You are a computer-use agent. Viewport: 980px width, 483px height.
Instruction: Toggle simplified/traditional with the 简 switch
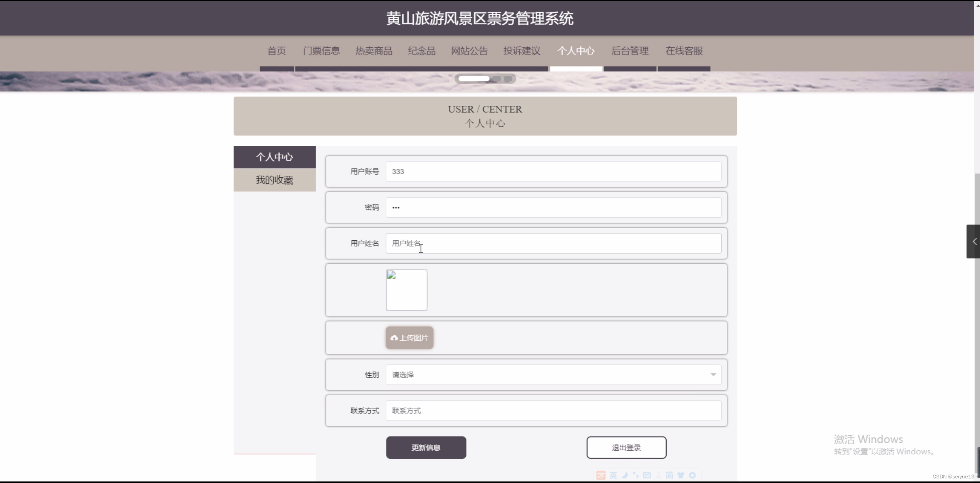670,475
